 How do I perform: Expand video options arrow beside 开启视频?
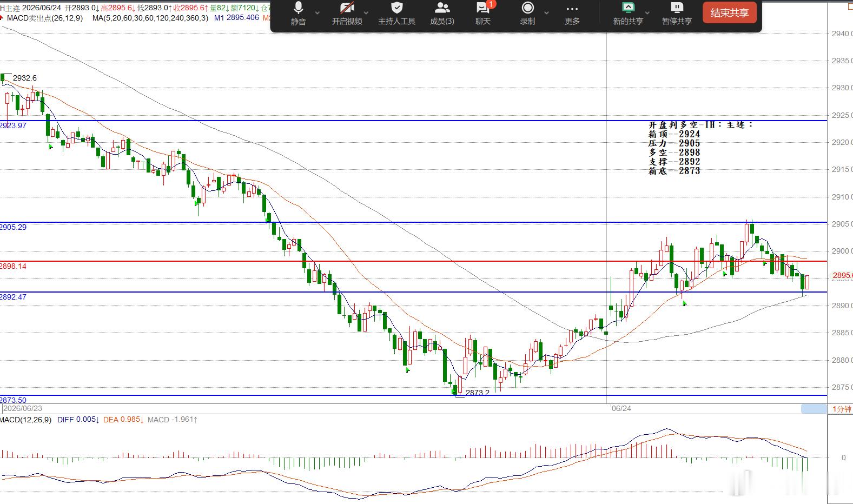point(366,12)
